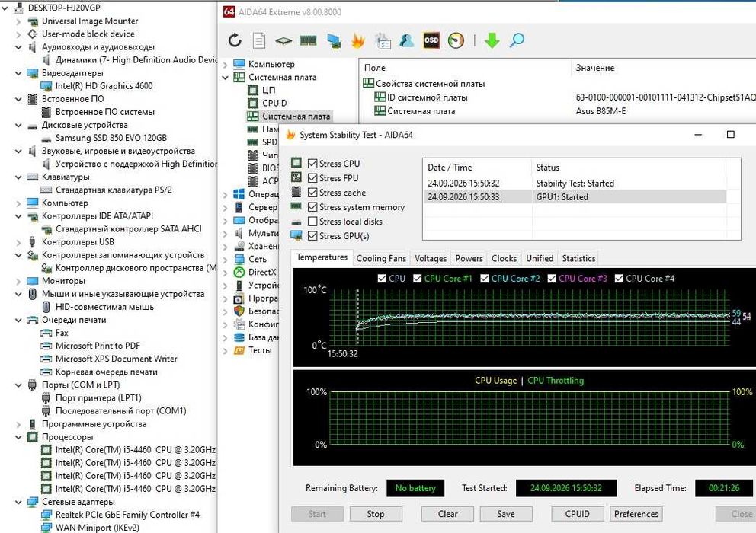Toggle CPU Core #4 graph checkbox

pyautogui.click(x=619, y=279)
